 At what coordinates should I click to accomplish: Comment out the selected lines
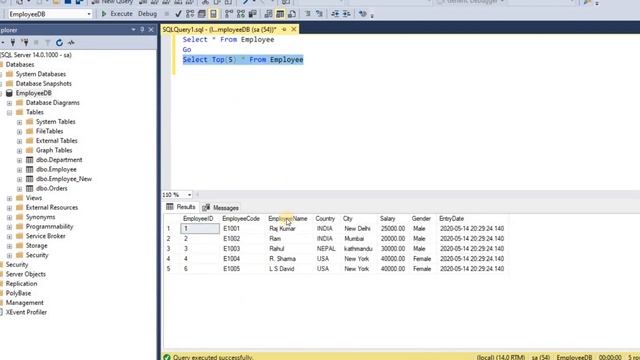tap(307, 14)
